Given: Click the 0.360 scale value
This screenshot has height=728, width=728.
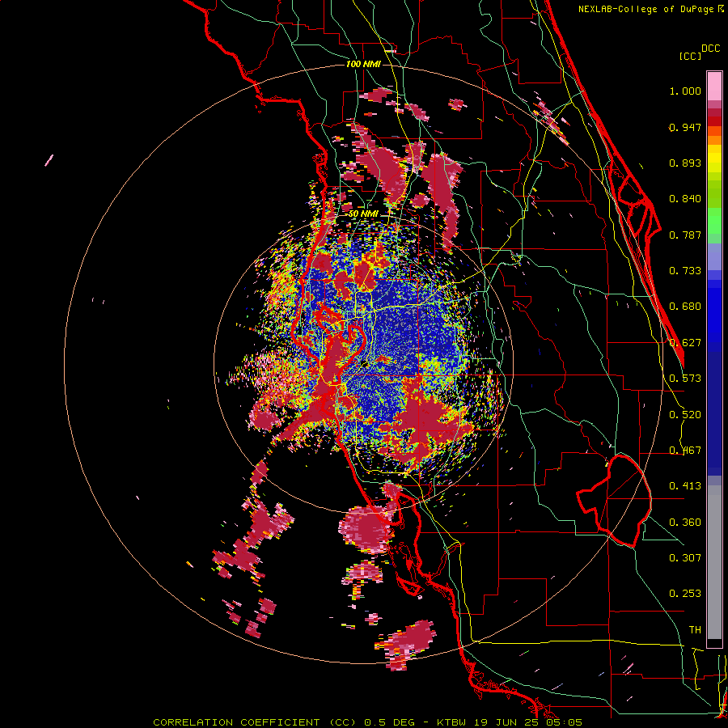Looking at the screenshot, I should tap(685, 523).
